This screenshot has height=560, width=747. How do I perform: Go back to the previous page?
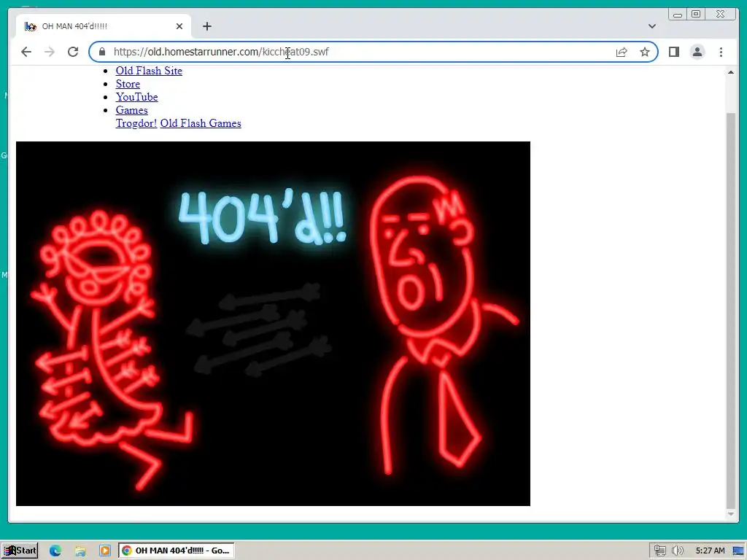26,52
